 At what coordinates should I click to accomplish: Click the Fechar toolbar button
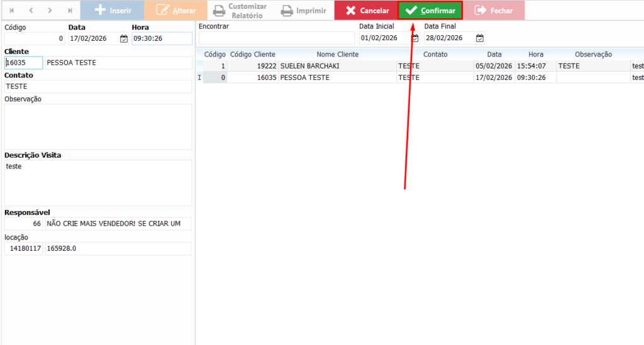tap(494, 11)
